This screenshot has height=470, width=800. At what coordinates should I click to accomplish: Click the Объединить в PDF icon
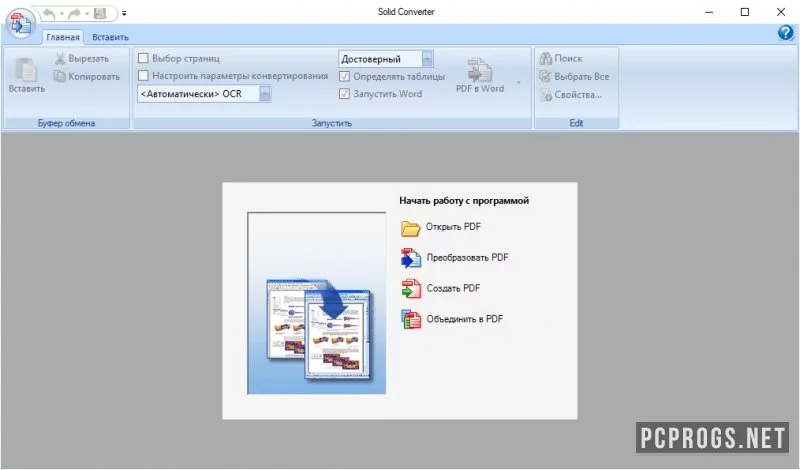tap(411, 319)
